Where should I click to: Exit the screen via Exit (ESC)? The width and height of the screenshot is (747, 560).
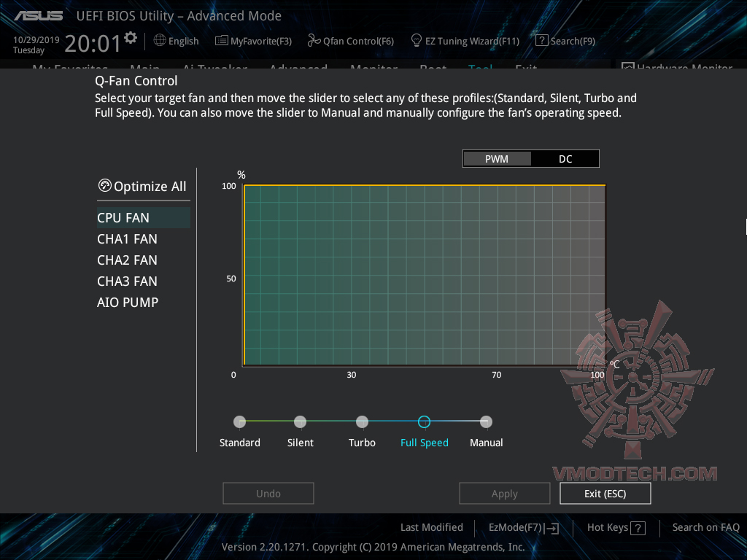[605, 493]
